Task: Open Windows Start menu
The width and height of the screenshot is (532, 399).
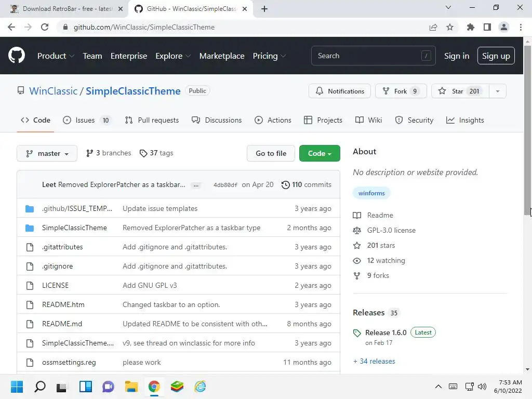Action: 17,387
